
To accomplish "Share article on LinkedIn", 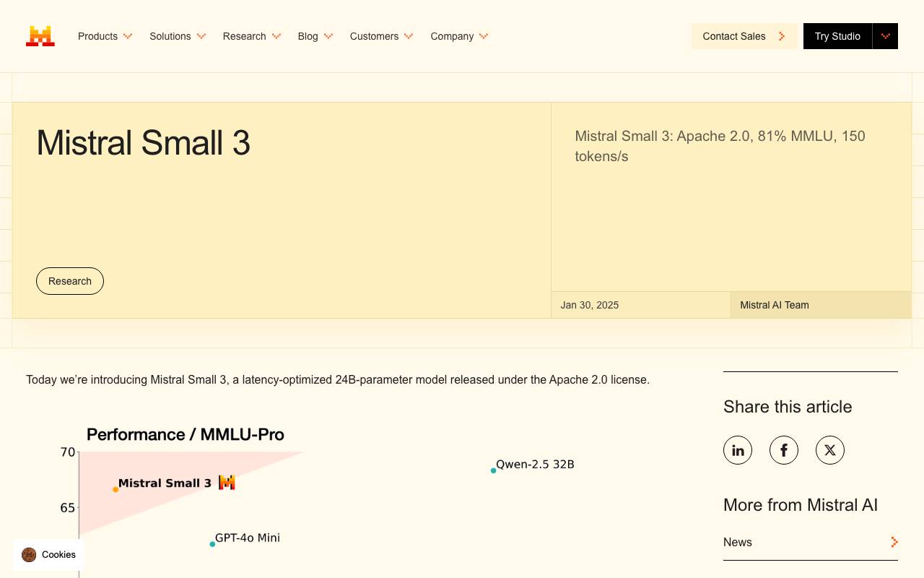I will coord(738,450).
